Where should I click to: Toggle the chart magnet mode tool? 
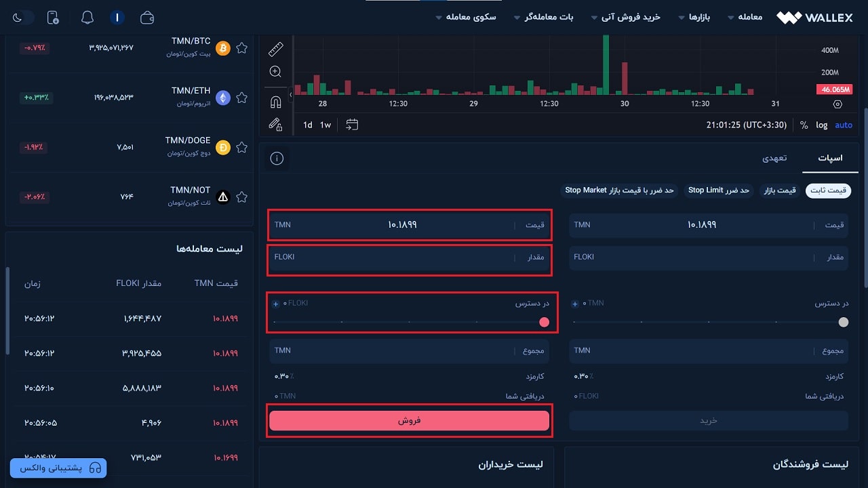click(275, 102)
